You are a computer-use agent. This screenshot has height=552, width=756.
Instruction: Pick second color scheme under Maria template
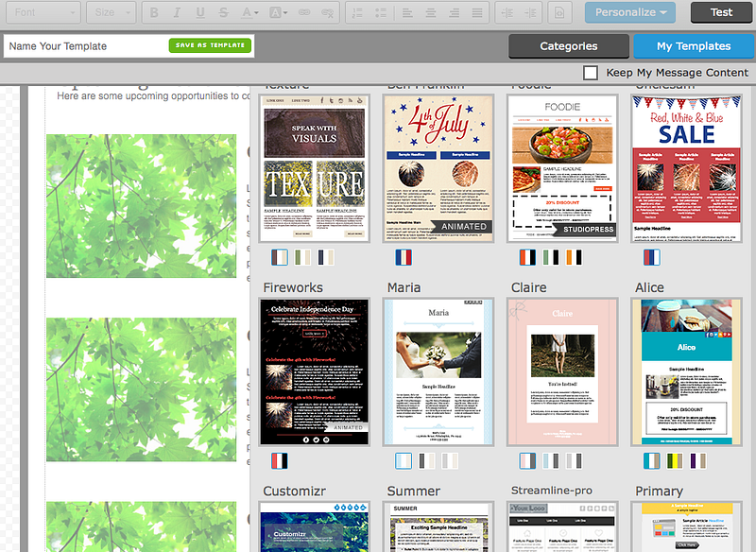pyautogui.click(x=427, y=461)
